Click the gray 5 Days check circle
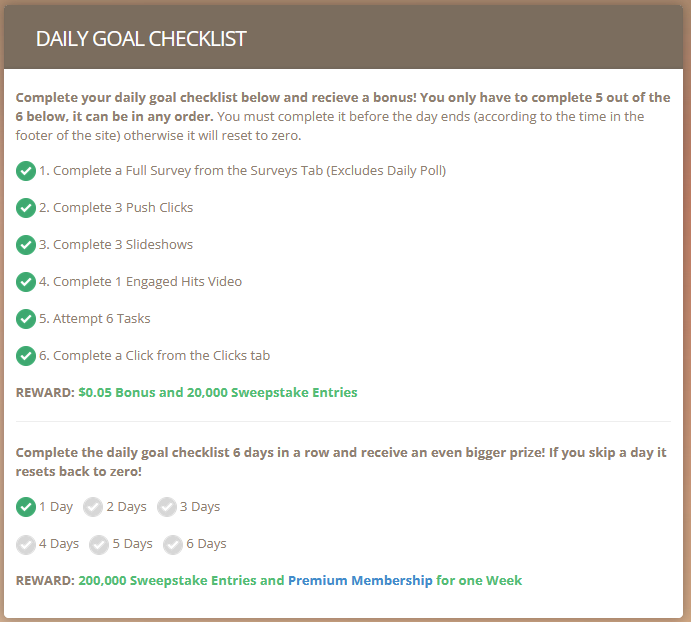This screenshot has width=691, height=622. click(99, 544)
